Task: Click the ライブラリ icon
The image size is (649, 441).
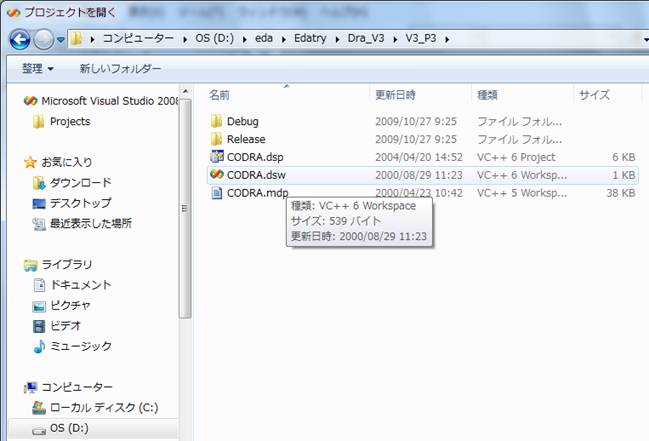Action: [x=30, y=265]
